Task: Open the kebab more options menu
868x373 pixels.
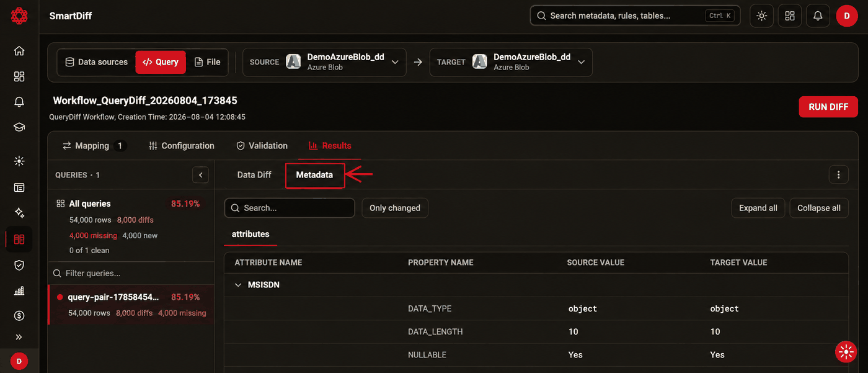Action: tap(839, 175)
